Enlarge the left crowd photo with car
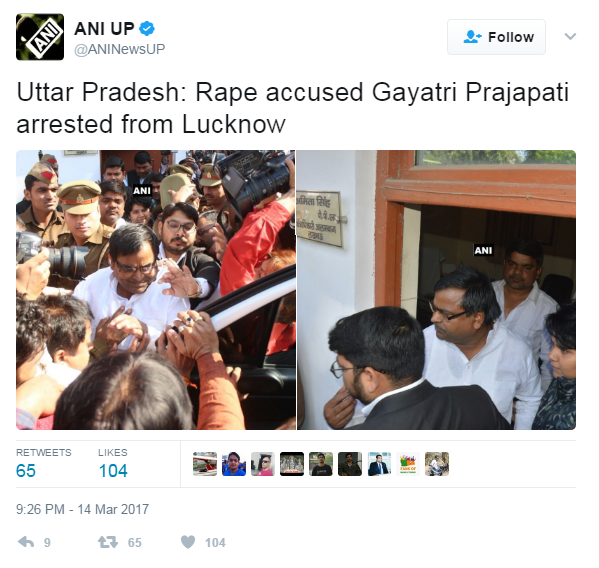The height and width of the screenshot is (568, 599). (x=155, y=290)
